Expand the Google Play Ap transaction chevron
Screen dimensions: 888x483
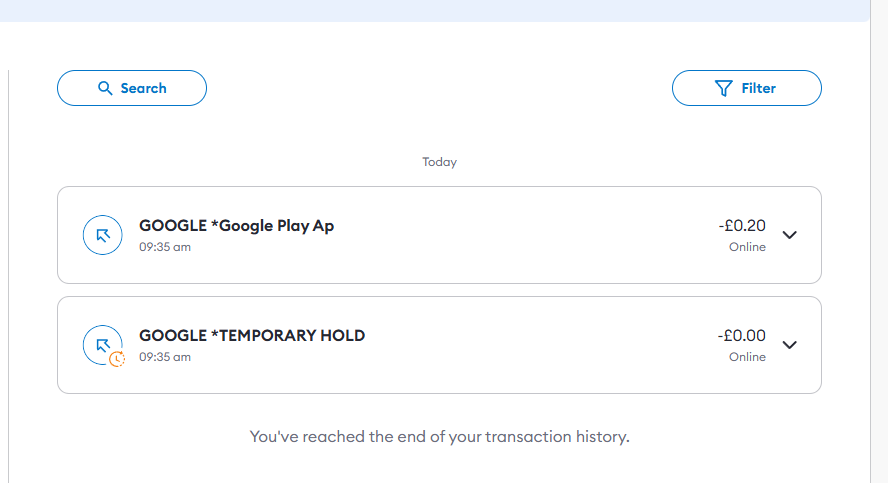pyautogui.click(x=790, y=235)
